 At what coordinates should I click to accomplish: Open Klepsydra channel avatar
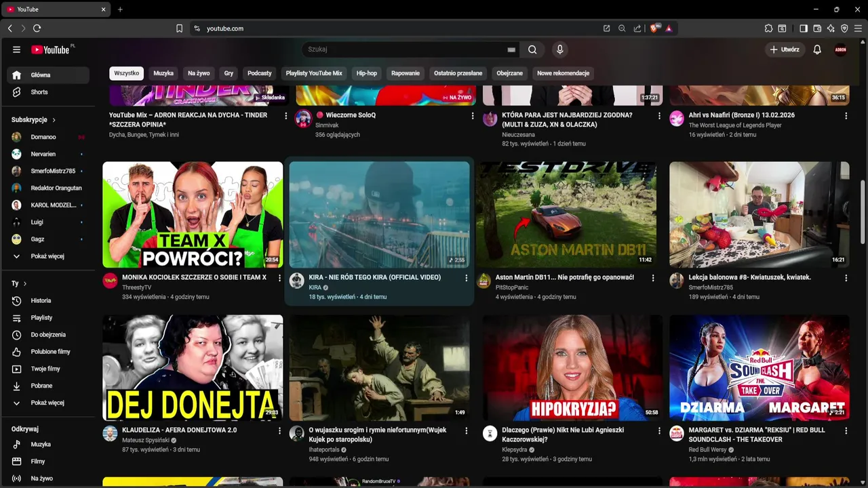[490, 434]
